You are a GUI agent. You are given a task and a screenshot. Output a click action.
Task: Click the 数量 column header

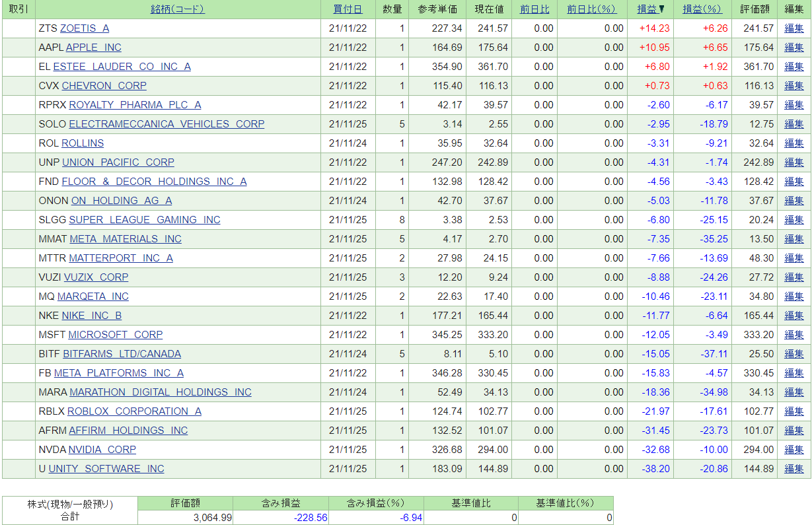pyautogui.click(x=392, y=9)
